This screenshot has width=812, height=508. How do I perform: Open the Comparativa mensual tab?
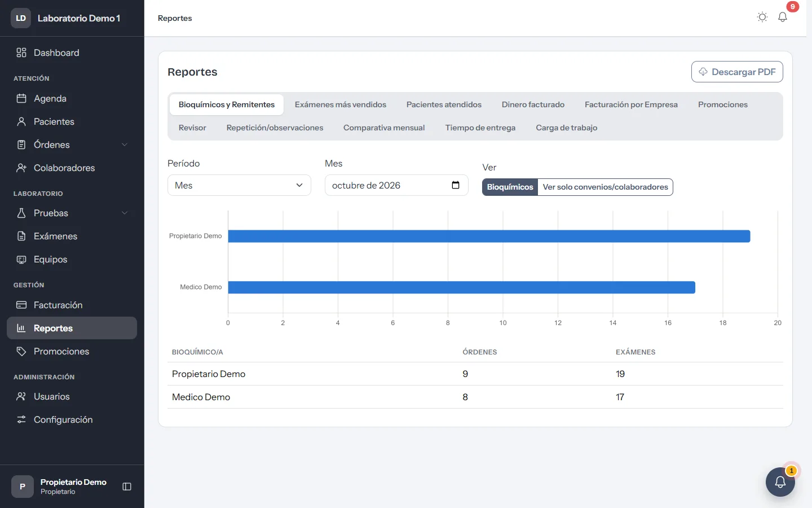pyautogui.click(x=384, y=128)
